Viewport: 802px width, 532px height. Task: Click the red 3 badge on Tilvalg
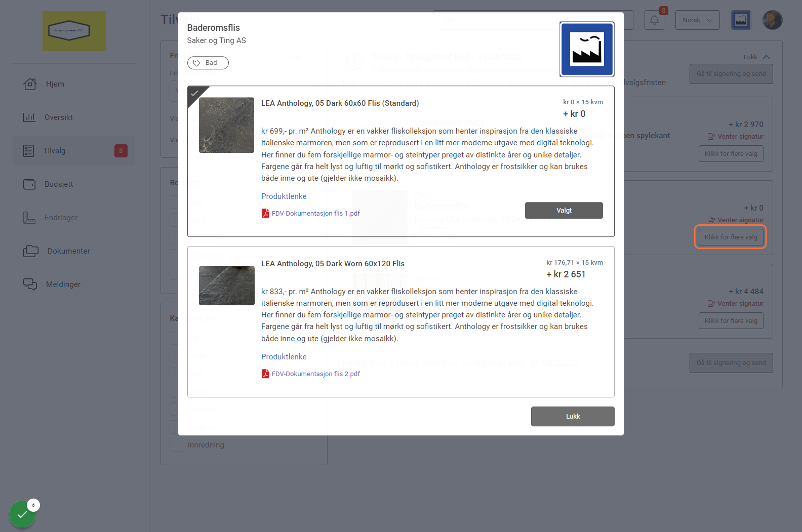click(x=121, y=151)
